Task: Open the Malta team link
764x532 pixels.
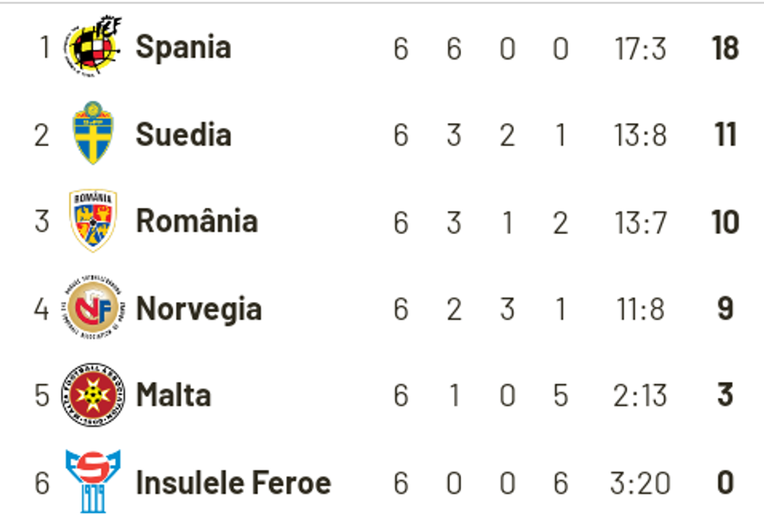Action: point(173,395)
